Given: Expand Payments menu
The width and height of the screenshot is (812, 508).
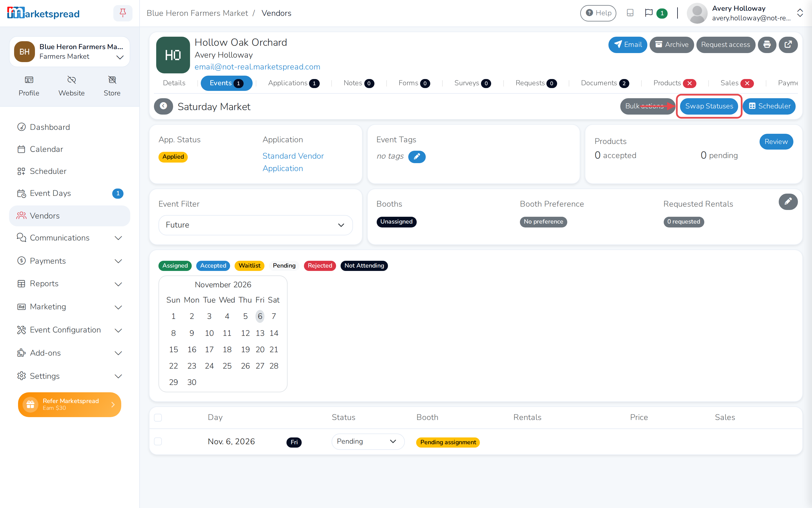Looking at the screenshot, I should [x=70, y=261].
